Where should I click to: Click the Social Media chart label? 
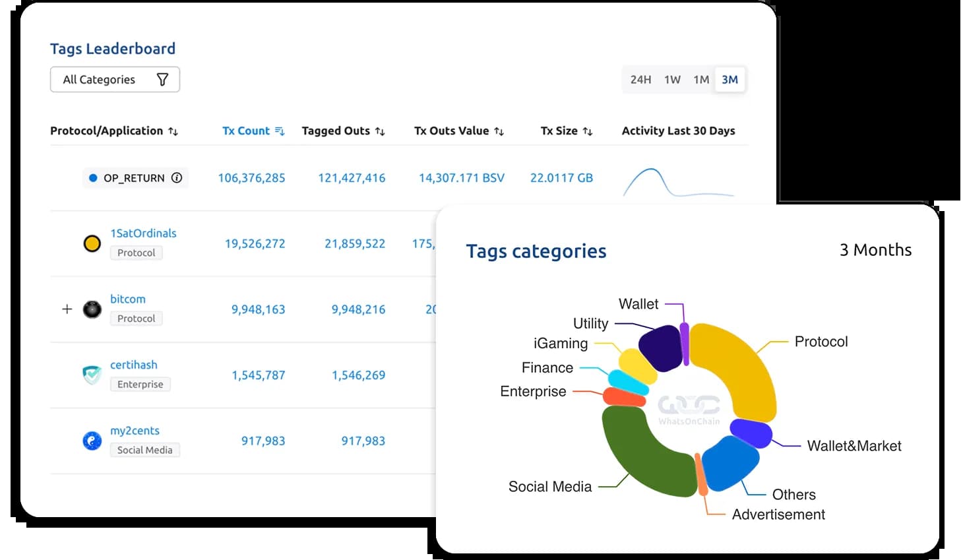550,487
